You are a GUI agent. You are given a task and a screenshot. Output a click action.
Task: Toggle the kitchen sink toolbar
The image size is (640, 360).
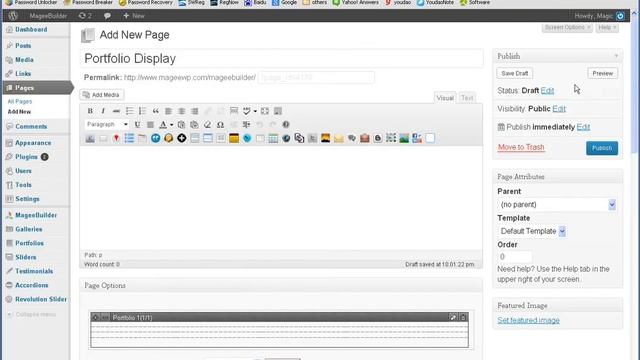point(278,111)
